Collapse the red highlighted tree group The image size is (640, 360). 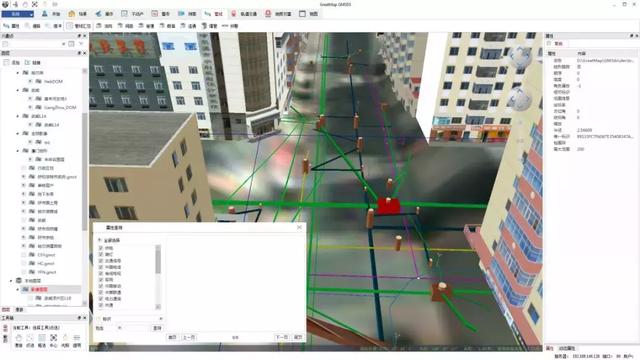coord(18,289)
